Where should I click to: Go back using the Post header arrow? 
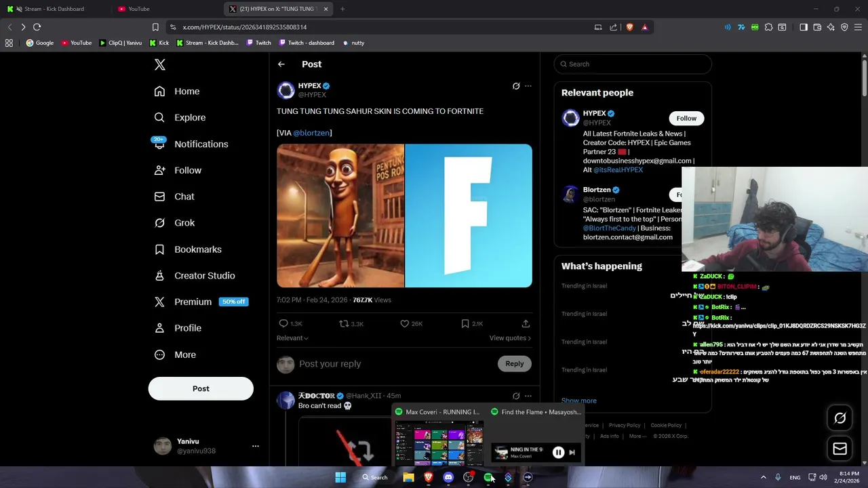[x=281, y=64]
